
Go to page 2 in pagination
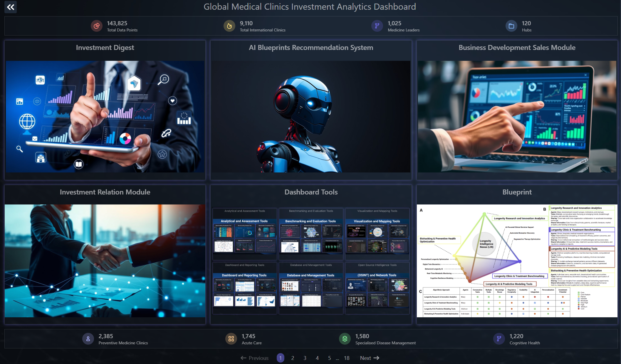tap(293, 358)
